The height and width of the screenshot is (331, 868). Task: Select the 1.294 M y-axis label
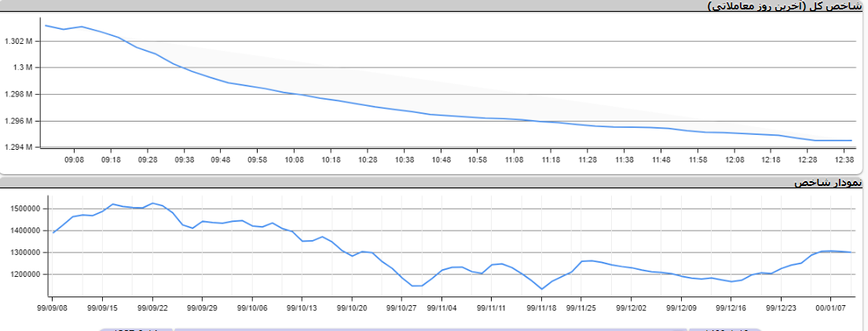[x=18, y=147]
